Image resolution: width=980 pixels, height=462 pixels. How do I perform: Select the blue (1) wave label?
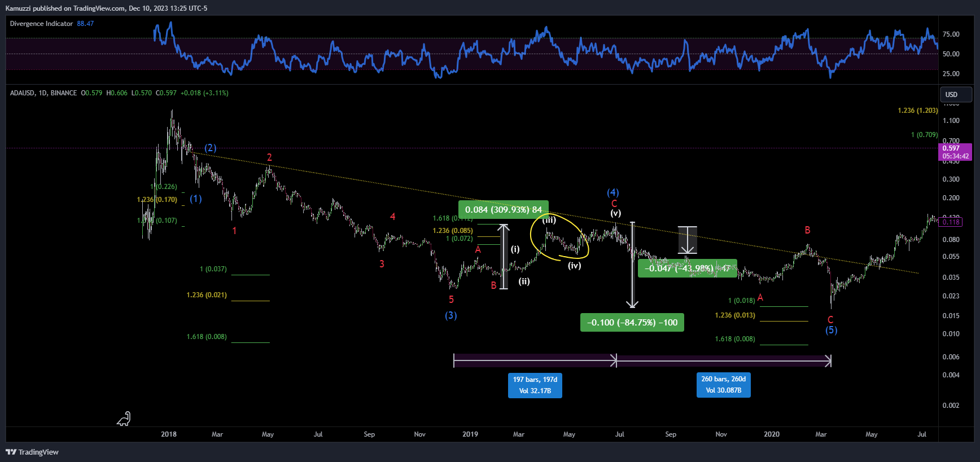pos(196,199)
